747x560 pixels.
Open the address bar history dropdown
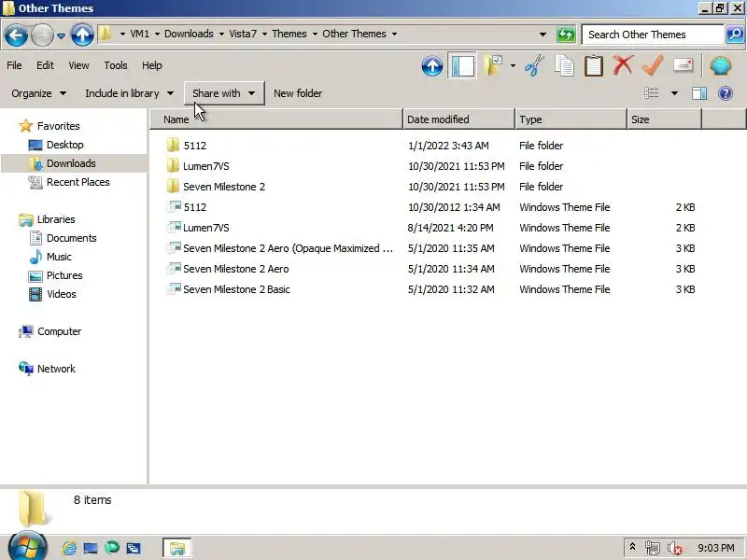543,35
